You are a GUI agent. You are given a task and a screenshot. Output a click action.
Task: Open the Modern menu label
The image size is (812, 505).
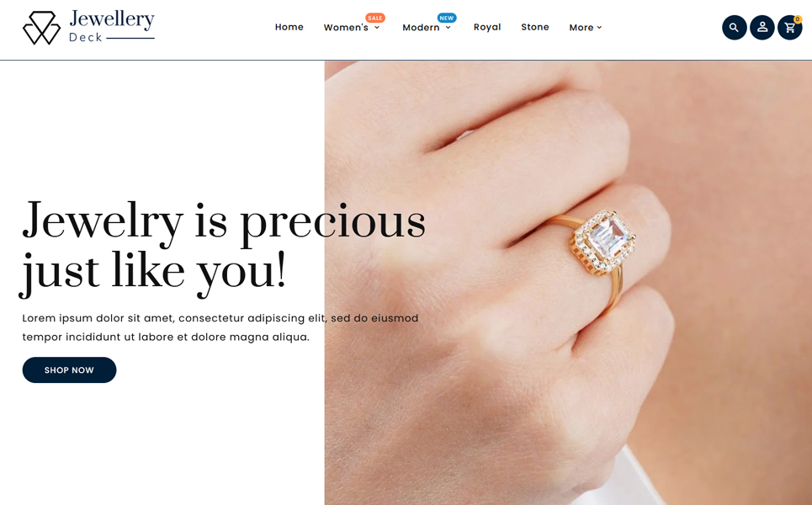click(x=421, y=28)
